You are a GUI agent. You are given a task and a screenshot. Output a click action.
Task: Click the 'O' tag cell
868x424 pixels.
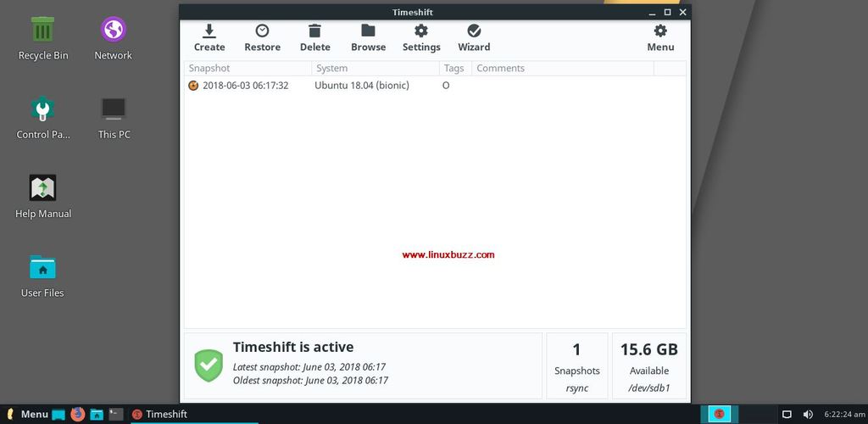click(x=446, y=86)
